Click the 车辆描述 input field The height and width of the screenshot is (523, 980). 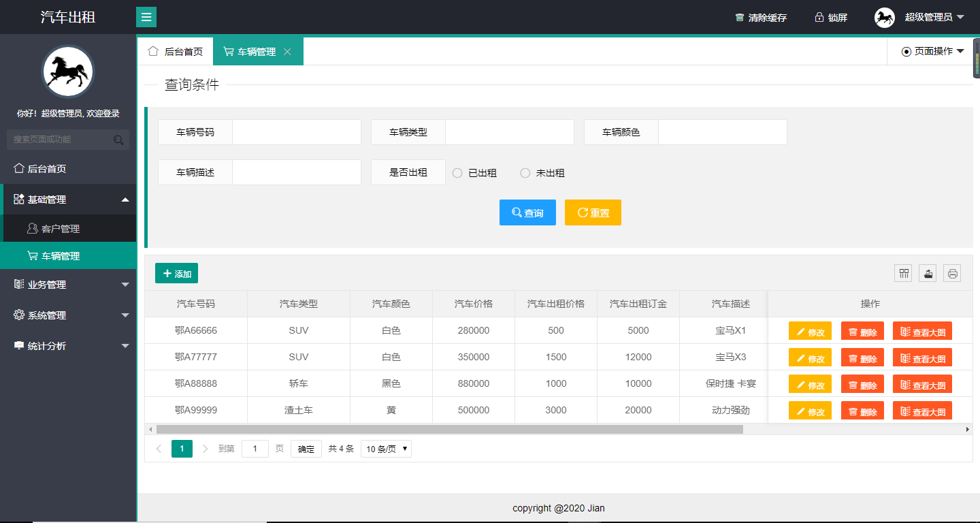click(x=297, y=172)
